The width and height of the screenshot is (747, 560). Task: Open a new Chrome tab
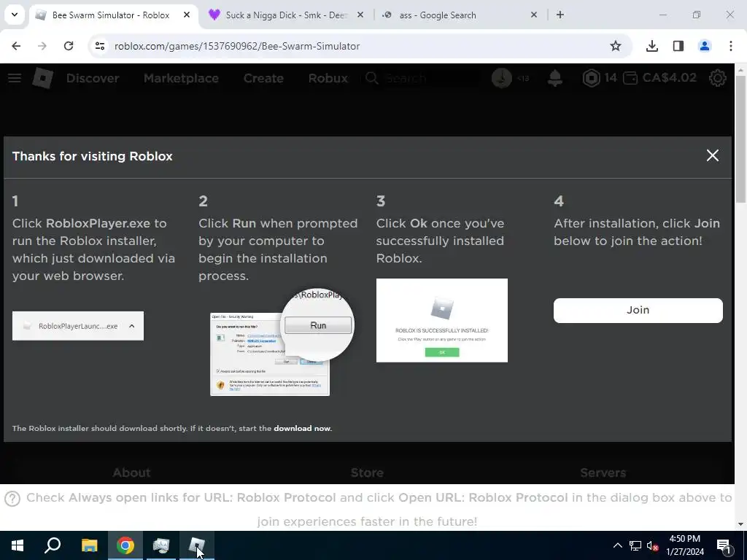click(x=560, y=15)
